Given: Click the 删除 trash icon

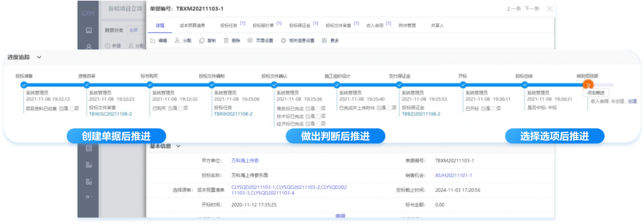Looking at the screenshot, I should point(226,41).
